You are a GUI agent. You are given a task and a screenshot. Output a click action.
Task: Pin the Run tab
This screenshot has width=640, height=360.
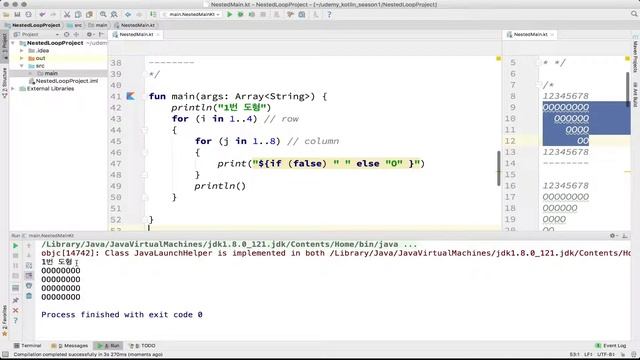coord(16,300)
